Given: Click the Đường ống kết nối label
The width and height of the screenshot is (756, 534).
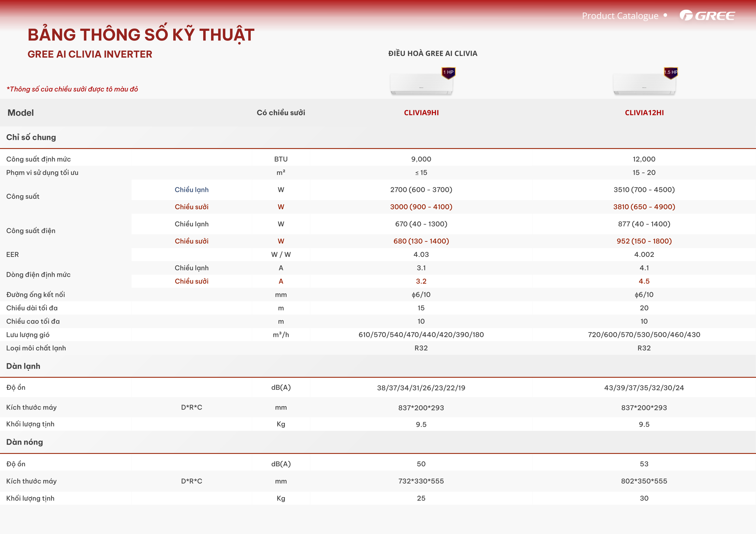Looking at the screenshot, I should click(36, 295).
